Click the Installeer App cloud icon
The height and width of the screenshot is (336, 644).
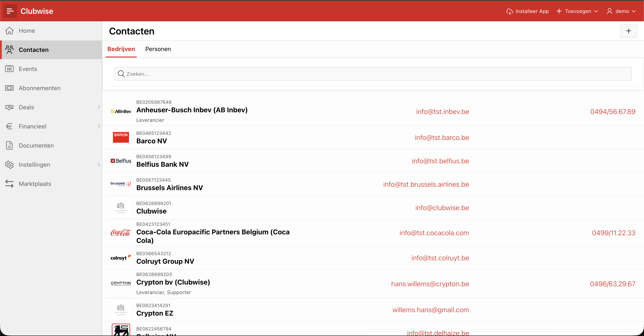[x=509, y=11]
